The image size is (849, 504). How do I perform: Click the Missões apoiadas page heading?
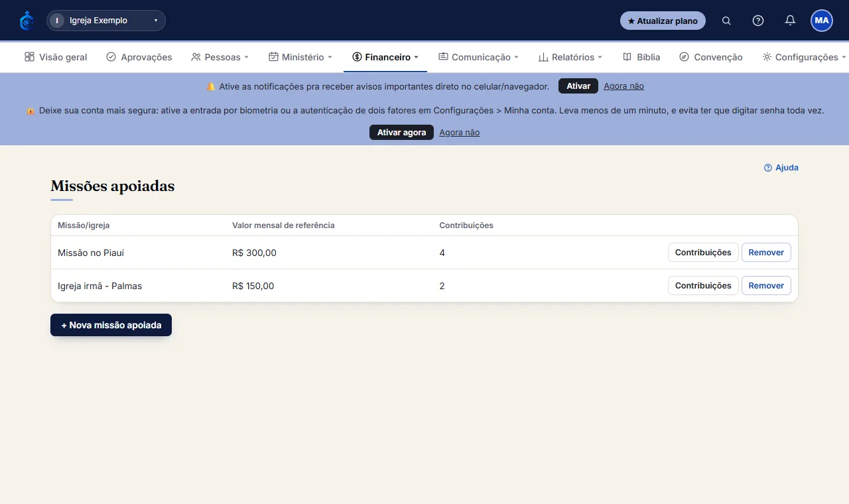pyautogui.click(x=113, y=186)
